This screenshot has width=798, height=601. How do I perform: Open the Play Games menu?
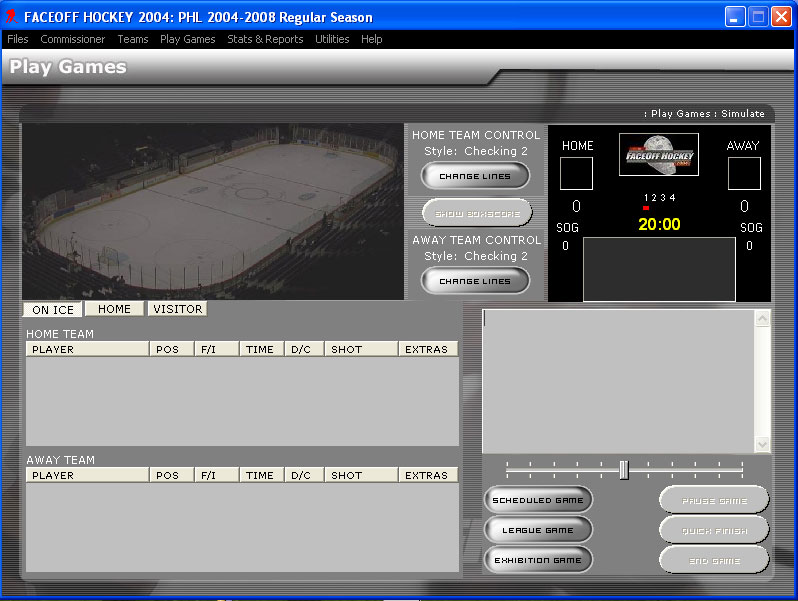click(x=187, y=39)
